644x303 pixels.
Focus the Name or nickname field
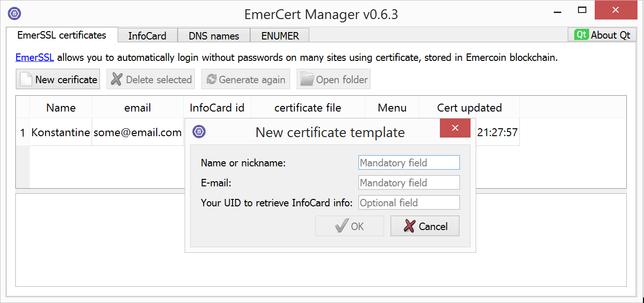(409, 163)
